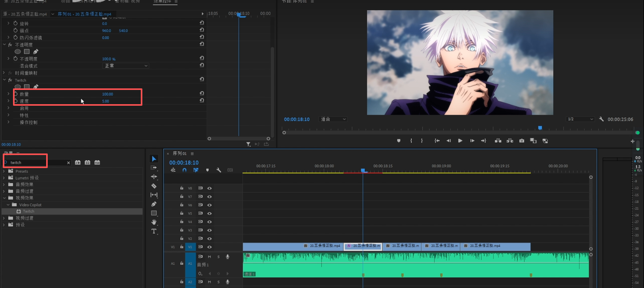Open the button editor plus icon
This screenshot has width=644, height=288.
[x=633, y=141]
